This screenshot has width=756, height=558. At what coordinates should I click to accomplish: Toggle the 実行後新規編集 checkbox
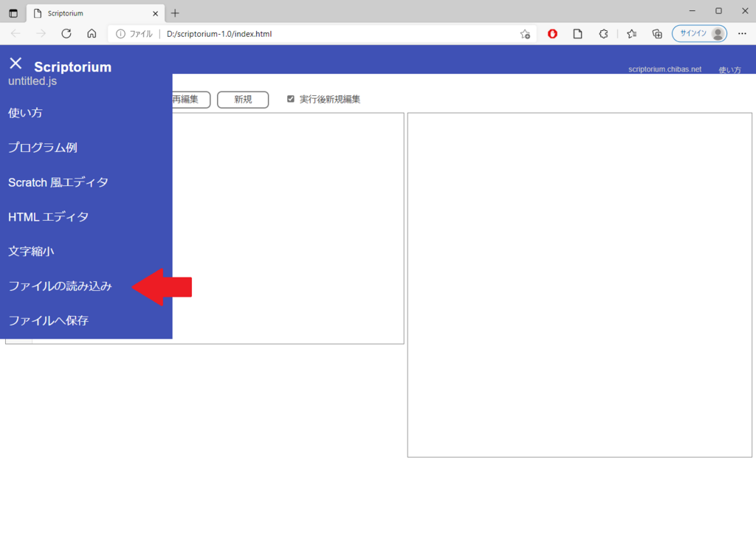point(291,99)
